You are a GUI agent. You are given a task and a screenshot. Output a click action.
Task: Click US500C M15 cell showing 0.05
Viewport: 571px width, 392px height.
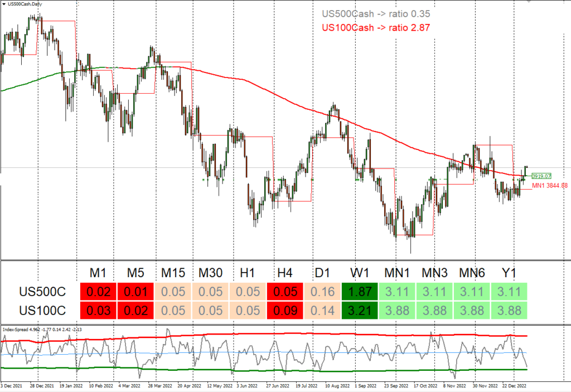coord(173,292)
